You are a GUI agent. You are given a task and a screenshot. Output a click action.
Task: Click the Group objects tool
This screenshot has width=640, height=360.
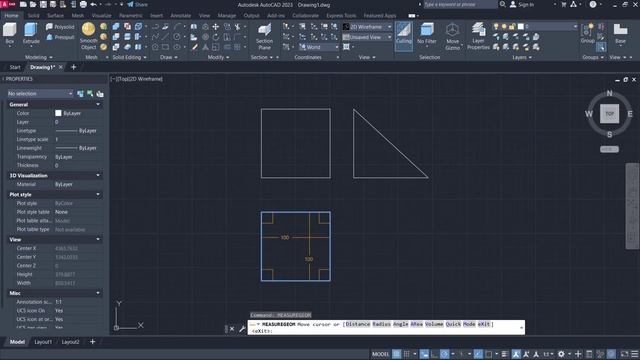588,33
